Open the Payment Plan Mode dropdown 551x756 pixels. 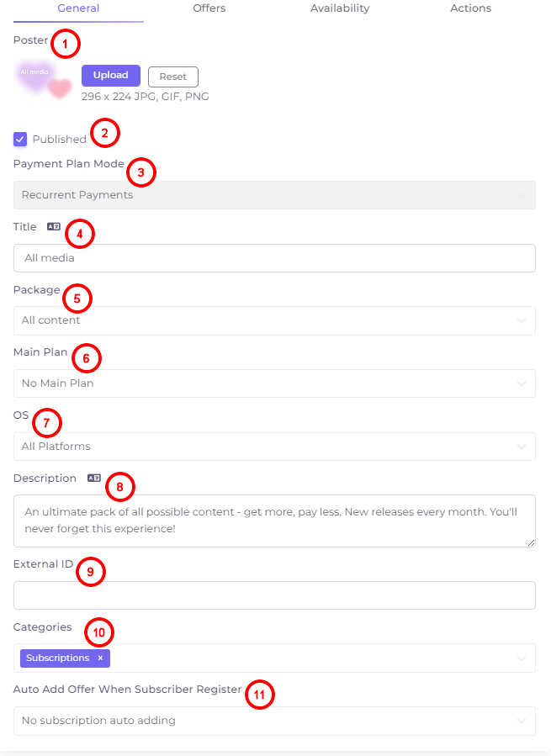pyautogui.click(x=274, y=195)
